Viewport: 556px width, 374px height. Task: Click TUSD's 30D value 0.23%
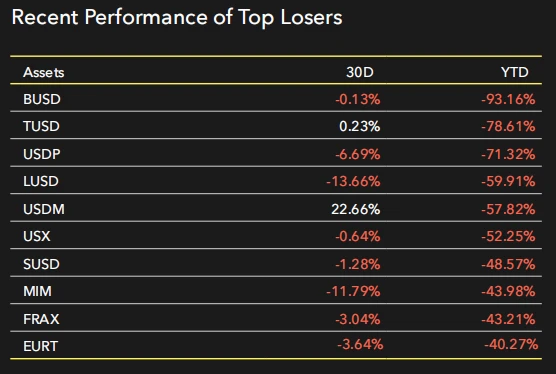(360, 126)
